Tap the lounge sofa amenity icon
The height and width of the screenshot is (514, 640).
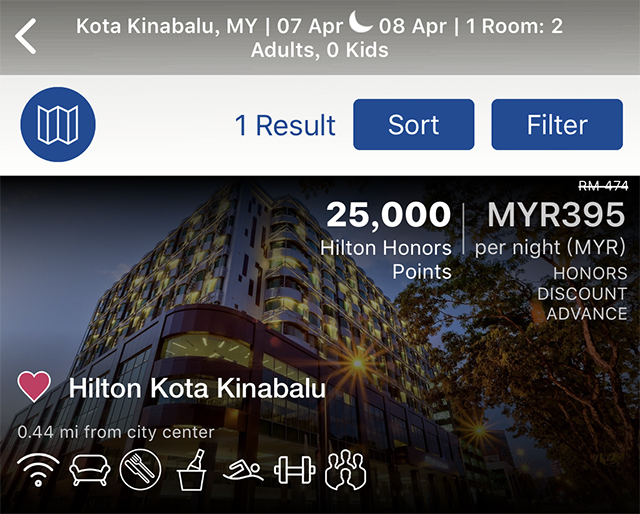point(90,469)
